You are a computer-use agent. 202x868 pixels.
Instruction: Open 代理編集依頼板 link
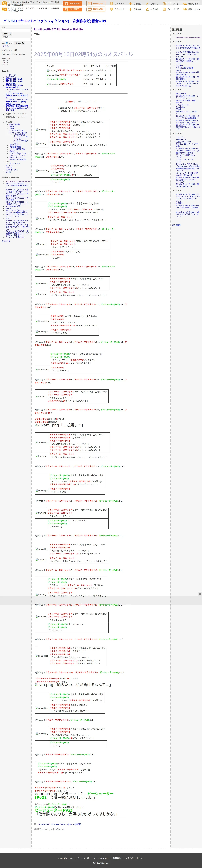pyautogui.click(x=16, y=147)
